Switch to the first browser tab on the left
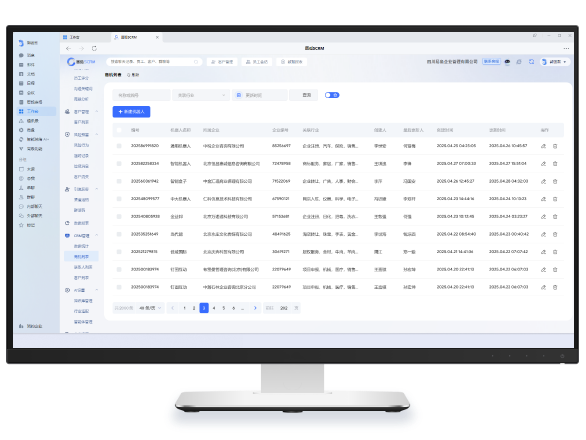This screenshot has height=440, width=586. point(85,37)
